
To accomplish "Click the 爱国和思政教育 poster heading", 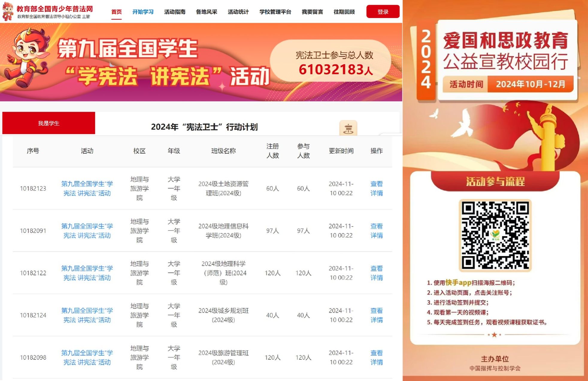I will 505,40.
